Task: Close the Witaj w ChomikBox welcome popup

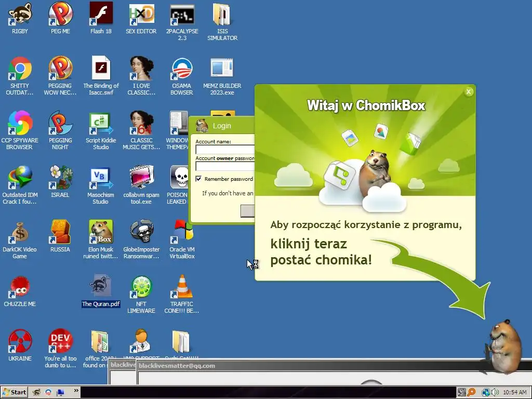Action: [469, 91]
